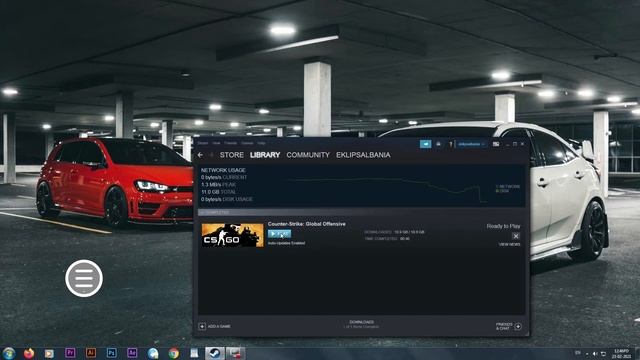
Task: Open Steam Big Picture mode icon
Action: pos(496,144)
